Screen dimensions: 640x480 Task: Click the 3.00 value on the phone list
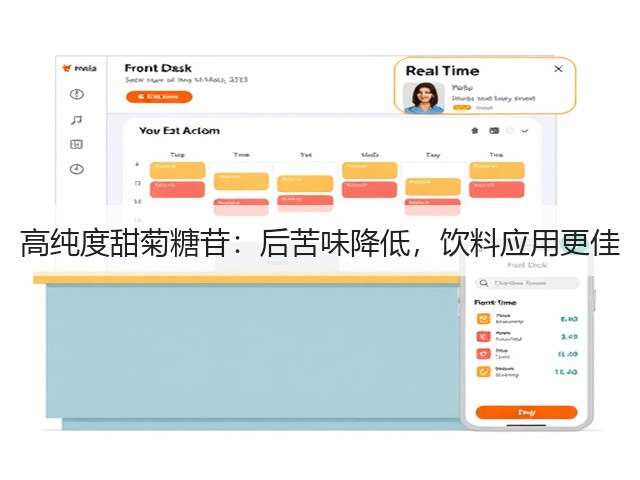pyautogui.click(x=569, y=337)
